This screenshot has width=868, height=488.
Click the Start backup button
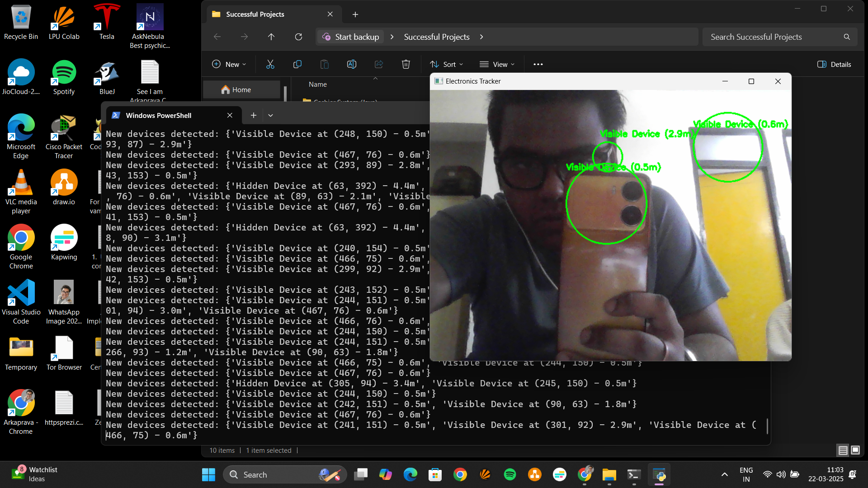pos(351,37)
